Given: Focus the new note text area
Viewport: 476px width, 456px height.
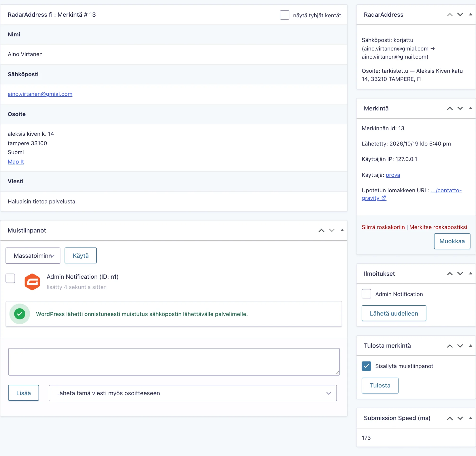Looking at the screenshot, I should click(174, 362).
